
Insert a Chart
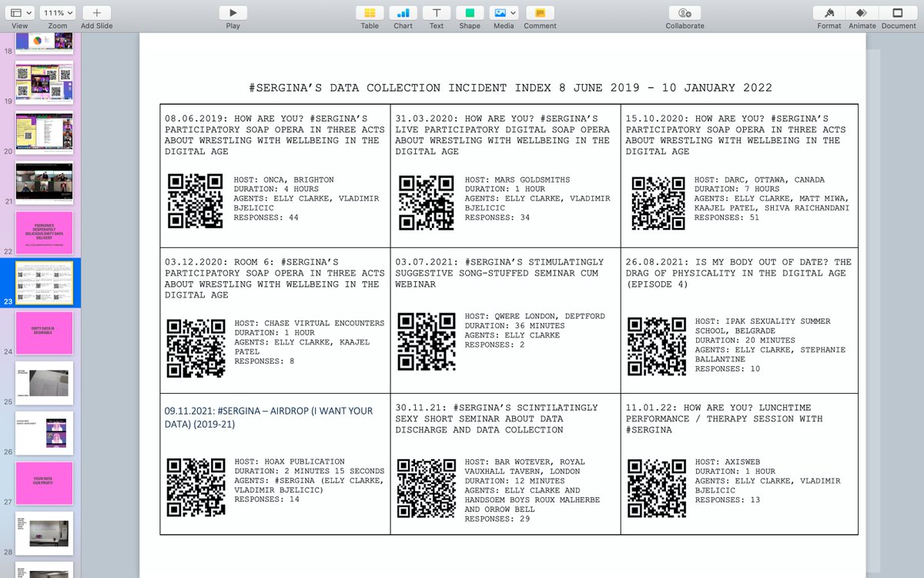pyautogui.click(x=403, y=13)
